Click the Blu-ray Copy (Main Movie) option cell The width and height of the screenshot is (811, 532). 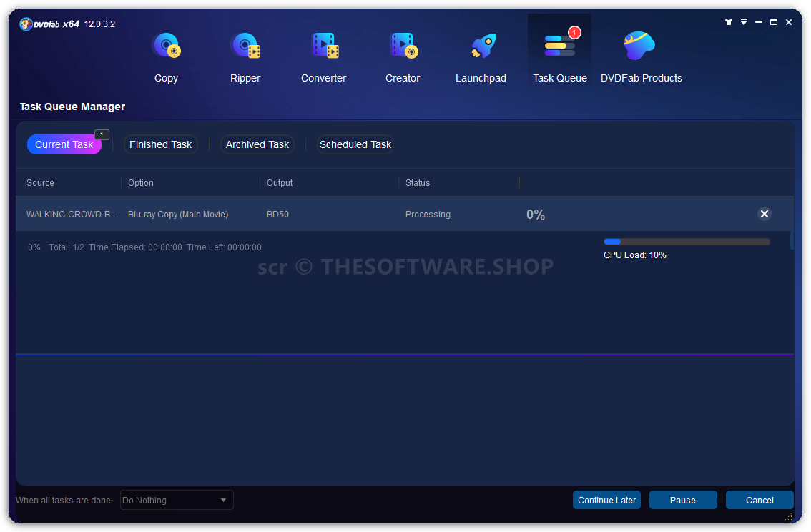[178, 215]
